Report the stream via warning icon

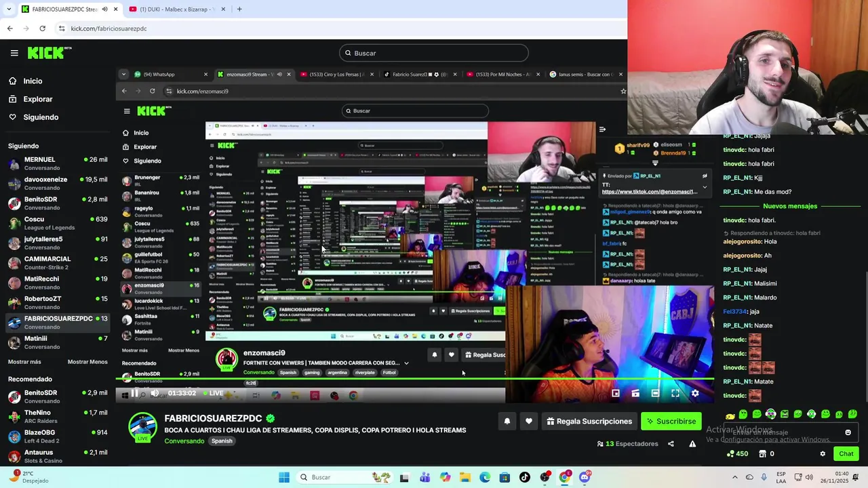pos(692,444)
